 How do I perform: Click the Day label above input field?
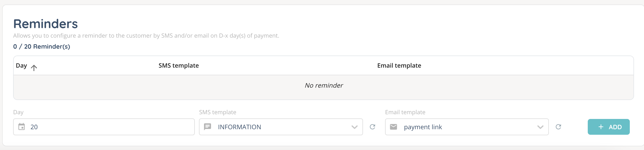coord(18,112)
